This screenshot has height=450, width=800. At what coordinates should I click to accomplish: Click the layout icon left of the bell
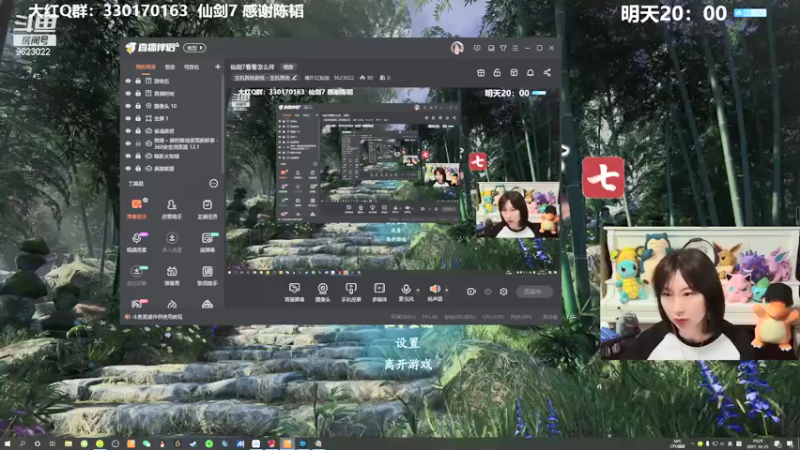pyautogui.click(x=514, y=73)
